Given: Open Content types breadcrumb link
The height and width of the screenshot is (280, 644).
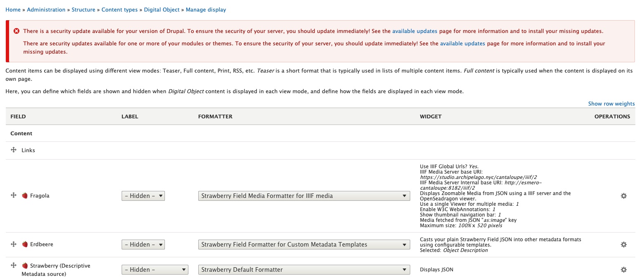Looking at the screenshot, I should pyautogui.click(x=120, y=9).
